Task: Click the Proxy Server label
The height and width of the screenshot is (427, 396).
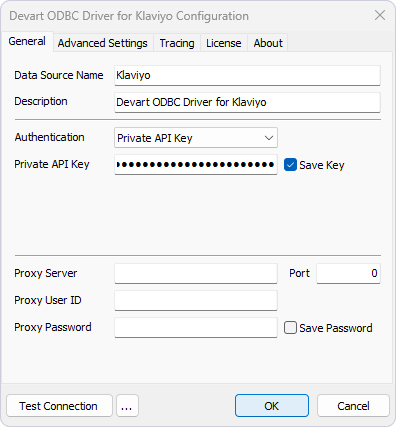Action: (46, 273)
